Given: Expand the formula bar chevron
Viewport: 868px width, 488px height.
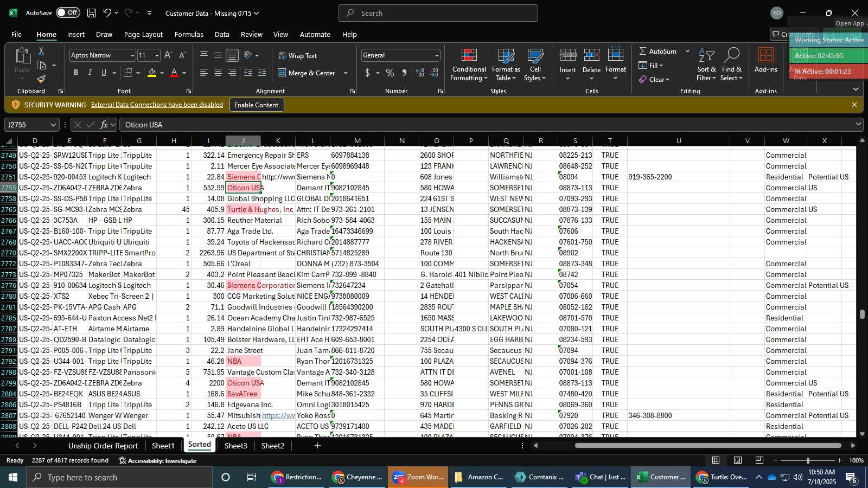Looking at the screenshot, I should coord(858,125).
